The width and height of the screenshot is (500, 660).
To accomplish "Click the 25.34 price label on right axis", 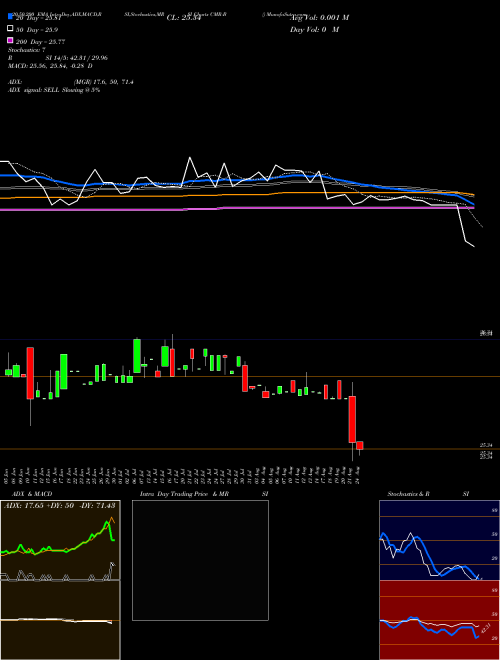I will coord(486,445).
